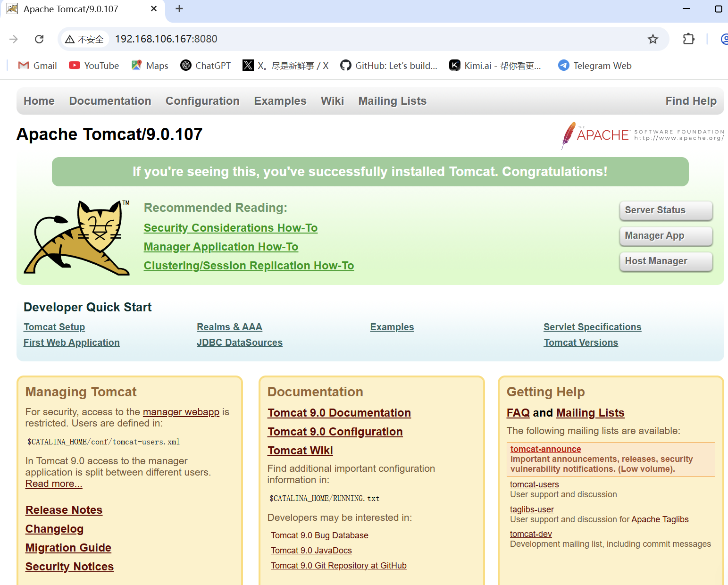Click the Apache Software Foundation logo

(x=642, y=135)
